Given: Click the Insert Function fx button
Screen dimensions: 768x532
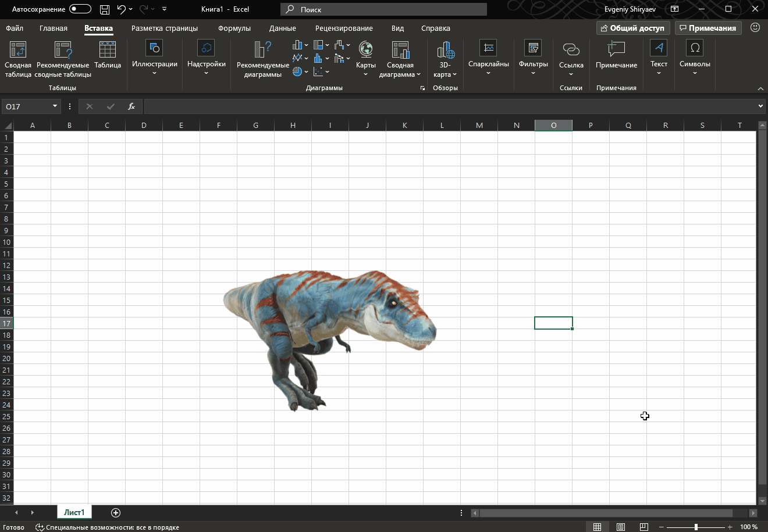Looking at the screenshot, I should click(x=131, y=106).
